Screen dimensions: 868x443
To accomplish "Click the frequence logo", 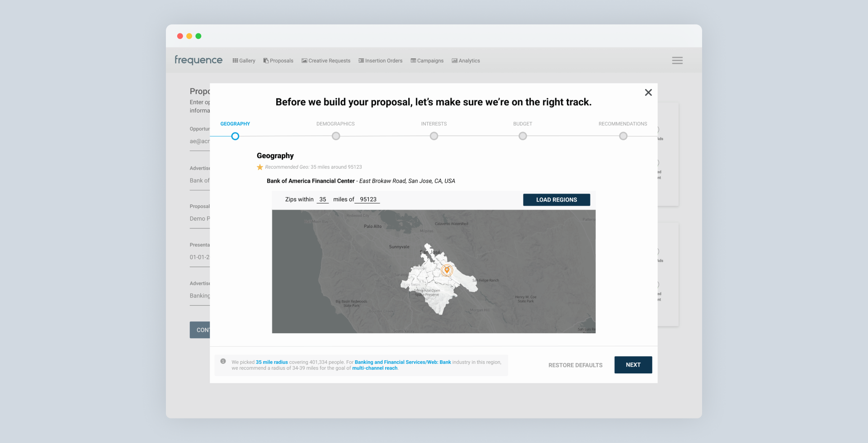I will (x=198, y=60).
